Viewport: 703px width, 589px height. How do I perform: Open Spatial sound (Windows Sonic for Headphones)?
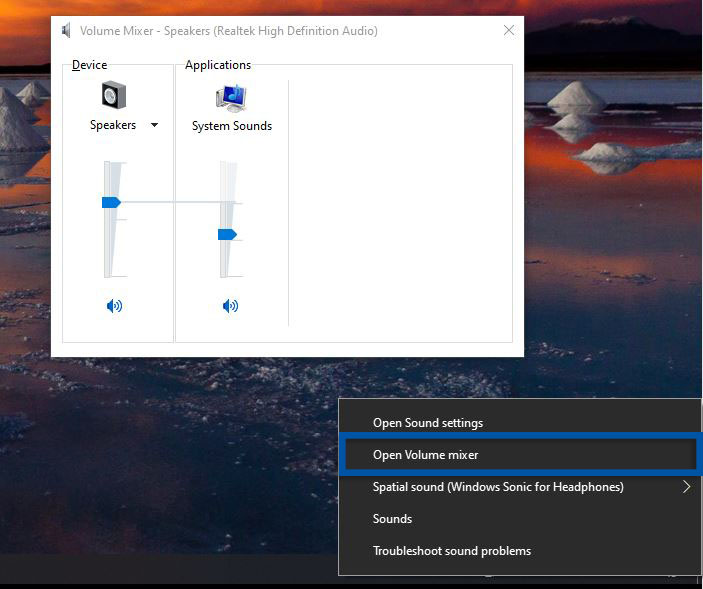point(520,487)
